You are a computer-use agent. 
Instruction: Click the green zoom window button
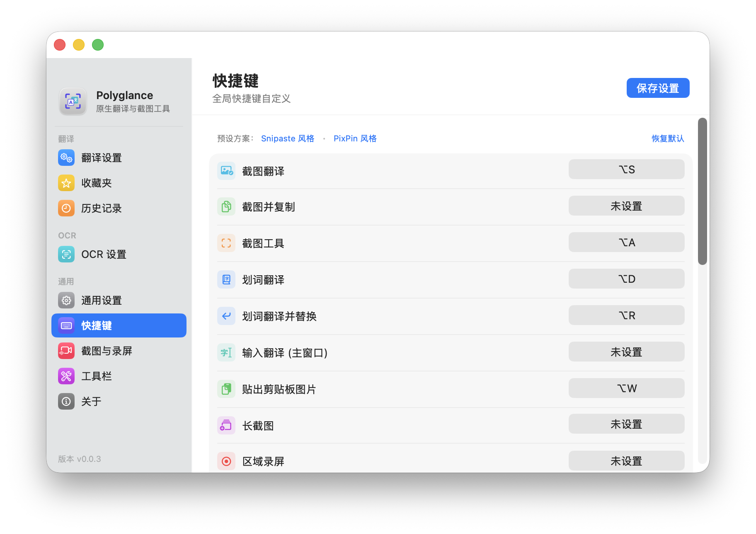click(98, 44)
